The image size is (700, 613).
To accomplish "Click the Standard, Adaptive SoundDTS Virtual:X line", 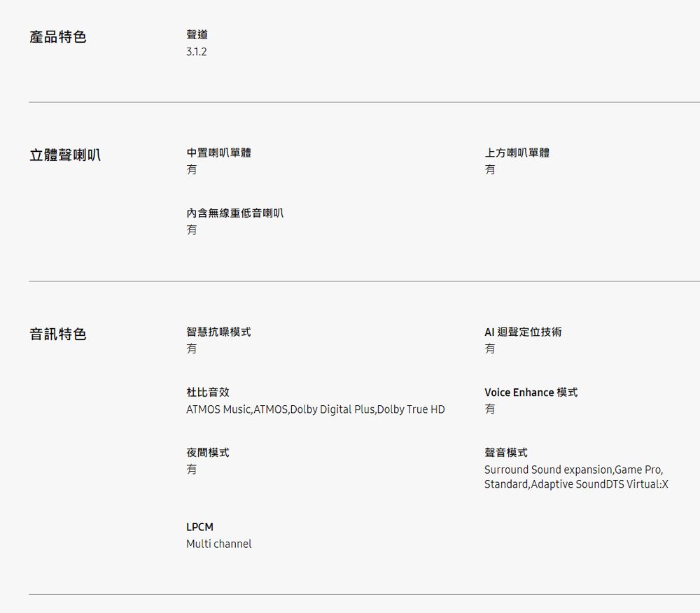I will pos(576,484).
